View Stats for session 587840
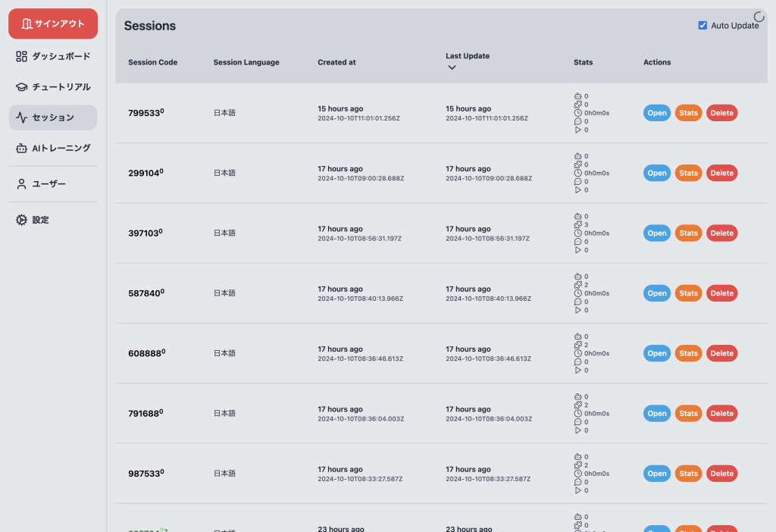Image resolution: width=776 pixels, height=532 pixels. pyautogui.click(x=688, y=293)
